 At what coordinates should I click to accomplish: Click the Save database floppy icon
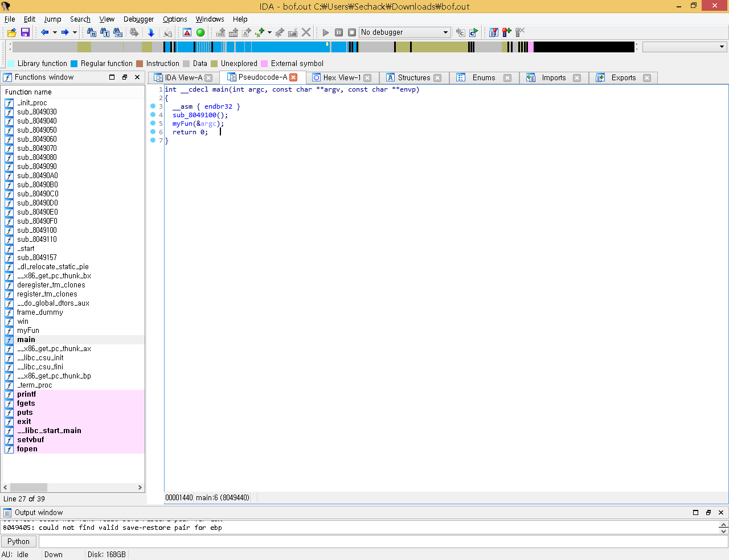click(x=25, y=32)
